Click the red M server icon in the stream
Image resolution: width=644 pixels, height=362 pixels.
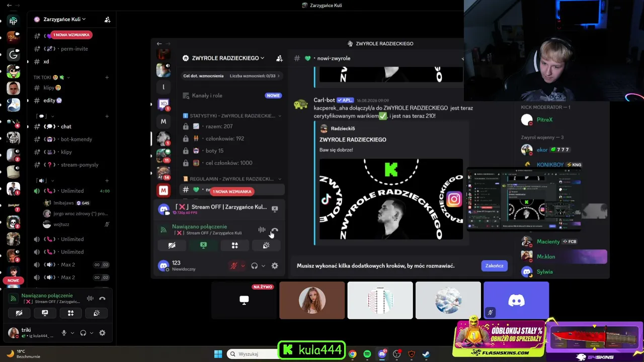click(163, 191)
